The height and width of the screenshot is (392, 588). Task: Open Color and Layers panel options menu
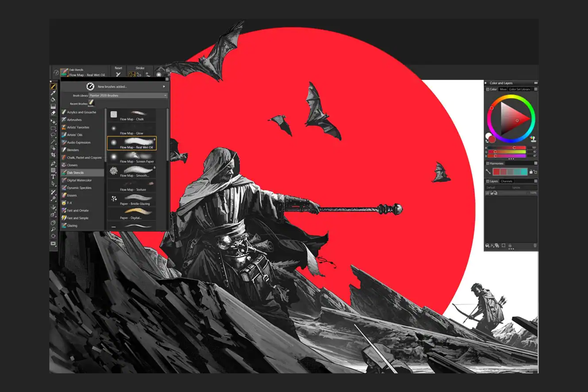[x=536, y=83]
